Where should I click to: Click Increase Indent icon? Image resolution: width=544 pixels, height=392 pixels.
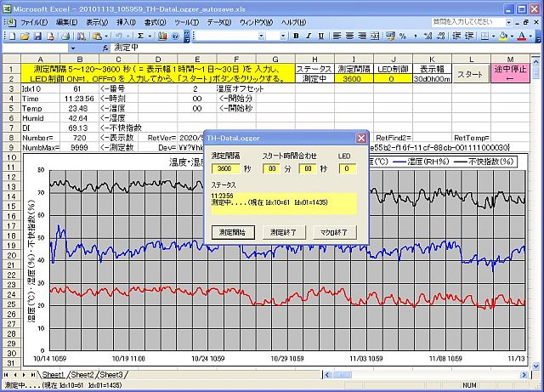tap(469, 36)
